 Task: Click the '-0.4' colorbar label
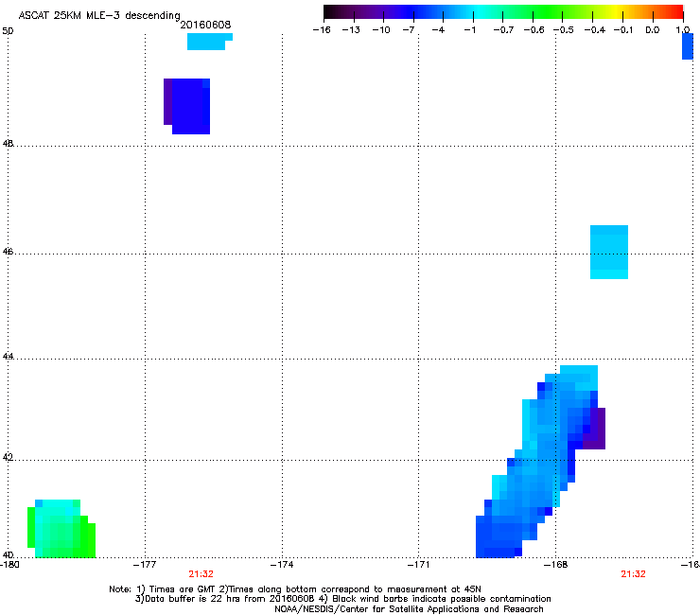click(x=595, y=30)
